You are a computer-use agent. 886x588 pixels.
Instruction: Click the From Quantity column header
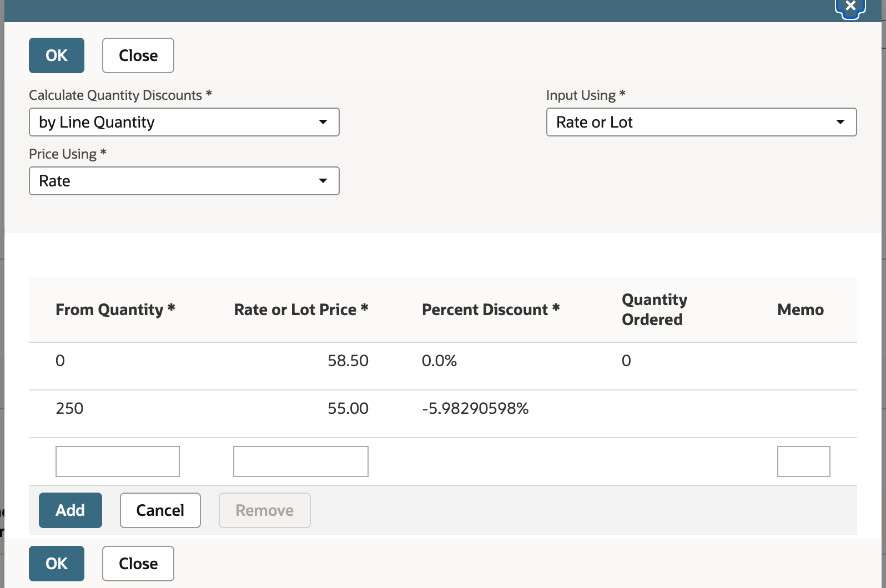115,310
